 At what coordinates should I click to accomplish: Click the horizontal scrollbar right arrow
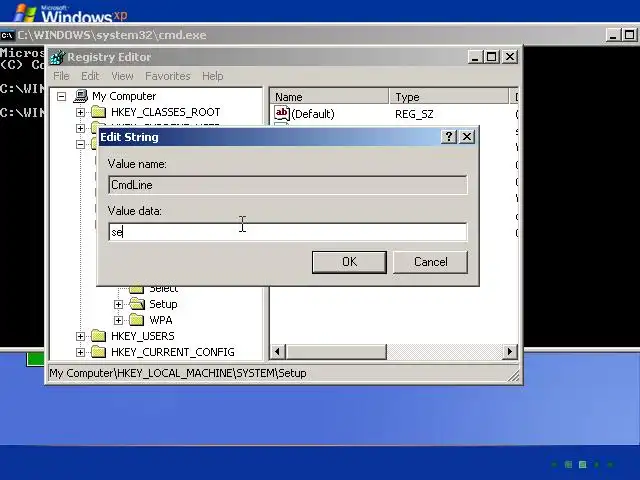[x=509, y=351]
